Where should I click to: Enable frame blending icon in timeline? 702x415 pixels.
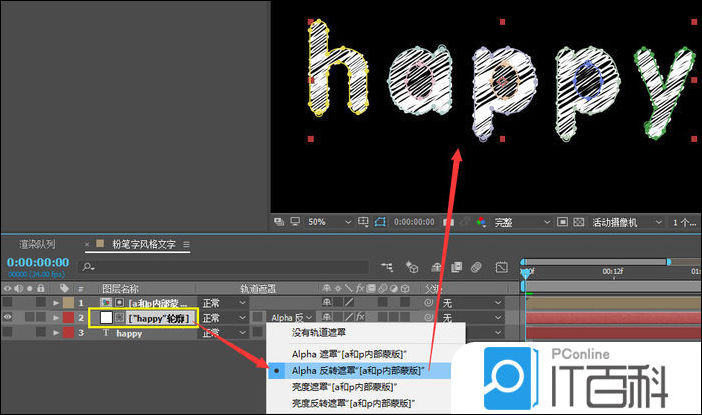(x=456, y=267)
